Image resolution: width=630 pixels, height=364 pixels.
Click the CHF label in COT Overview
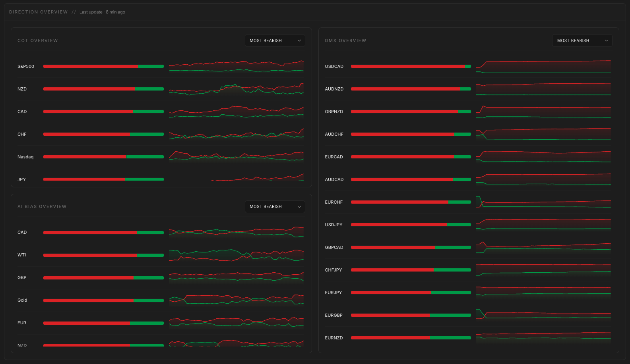(22, 134)
